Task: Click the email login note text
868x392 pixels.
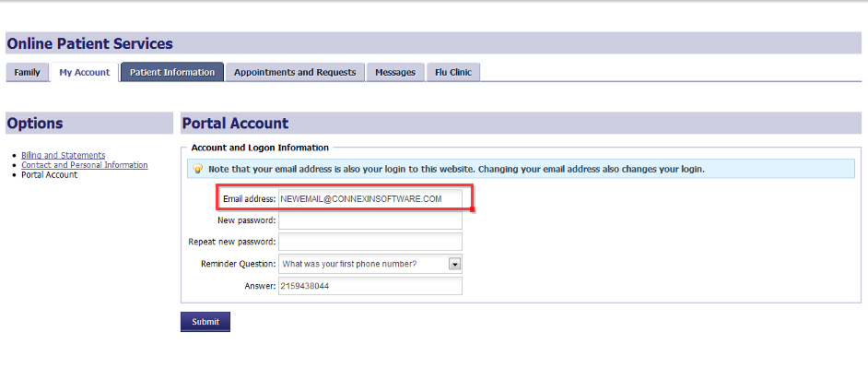Action: point(456,169)
